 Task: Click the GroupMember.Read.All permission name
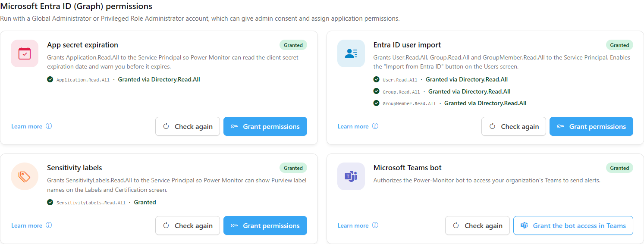[409, 103]
